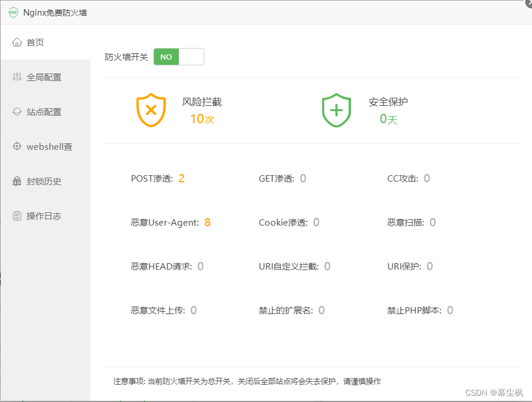Click the clipboard icon for 操作日志
532x402 pixels.
(x=16, y=215)
